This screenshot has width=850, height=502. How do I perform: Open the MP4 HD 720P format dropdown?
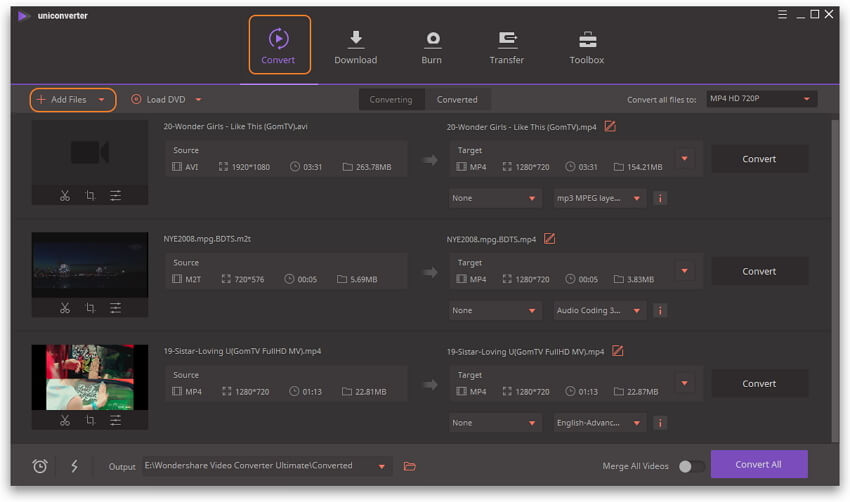coord(761,99)
